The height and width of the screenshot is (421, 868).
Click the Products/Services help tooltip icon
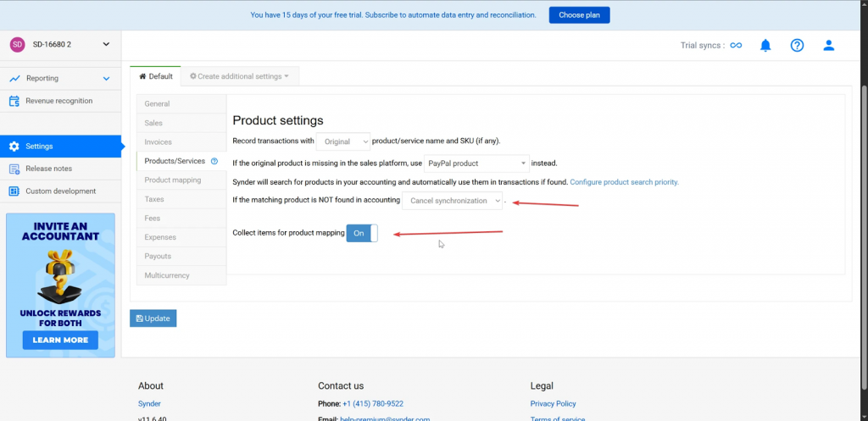(x=214, y=161)
